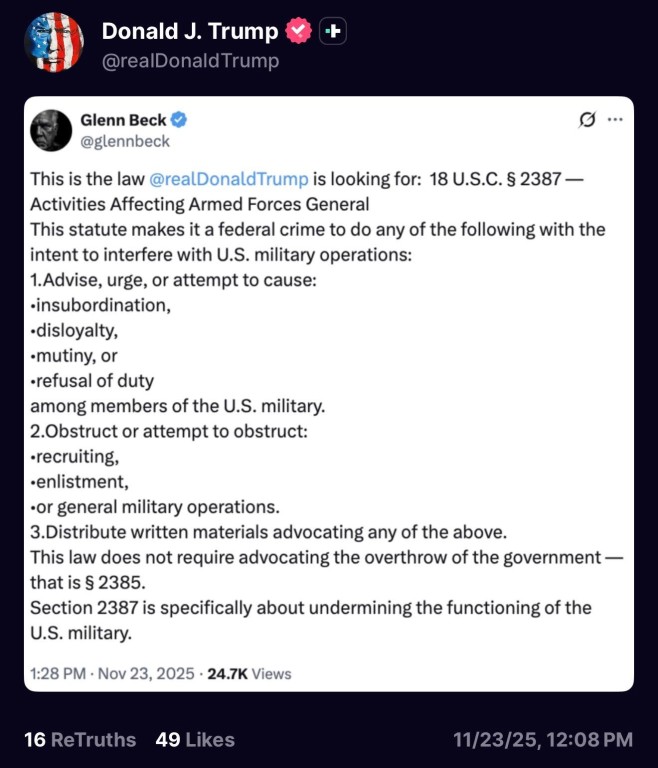
Task: Click the blue verified checkmark by Glenn Beck
Action: [179, 120]
